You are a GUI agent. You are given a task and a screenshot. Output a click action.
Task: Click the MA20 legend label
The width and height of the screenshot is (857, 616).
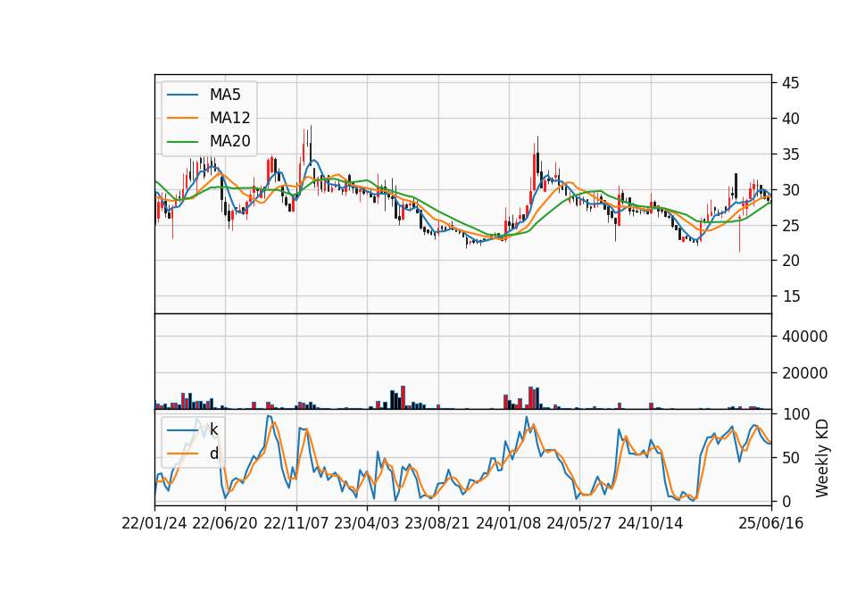tap(229, 141)
